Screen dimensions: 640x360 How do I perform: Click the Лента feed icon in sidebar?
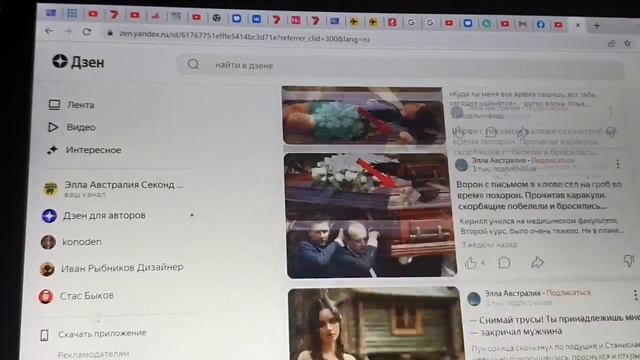point(54,105)
